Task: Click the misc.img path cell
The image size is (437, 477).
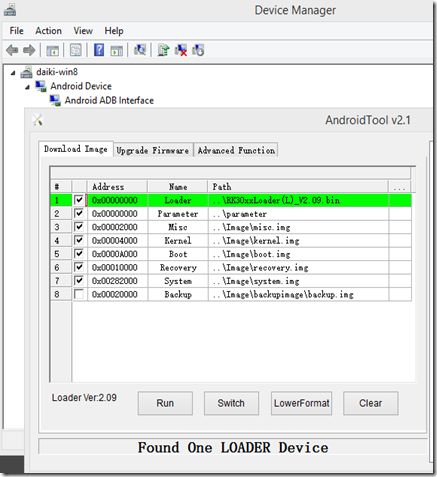Action: (x=298, y=227)
